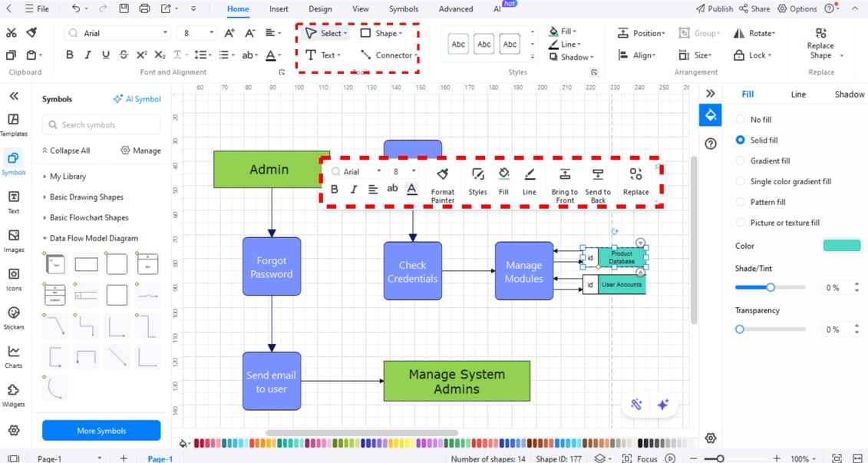Click Collapse All in Symbols panel
Image resolution: width=868 pixels, height=463 pixels.
[66, 150]
